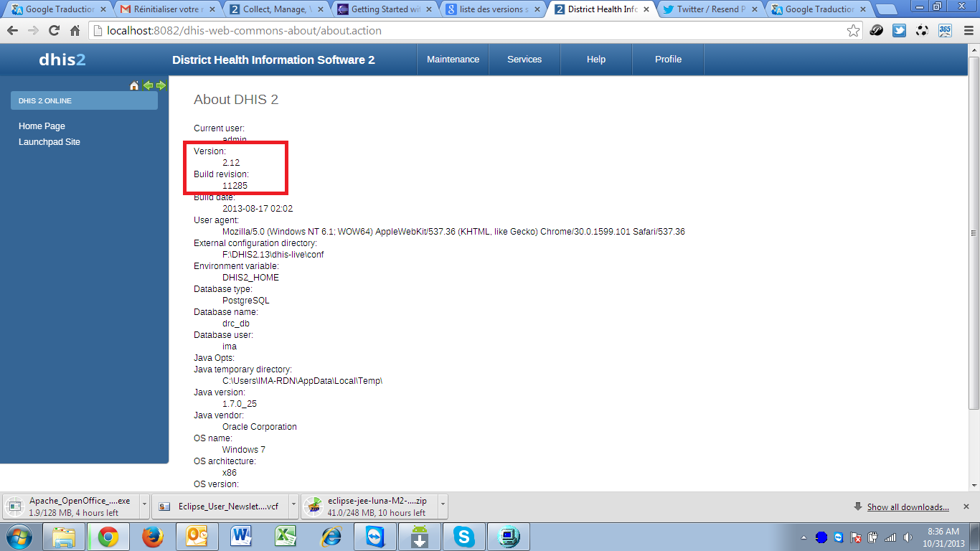Click the address bar URL field
The image size is (980, 551).
[x=470, y=31]
